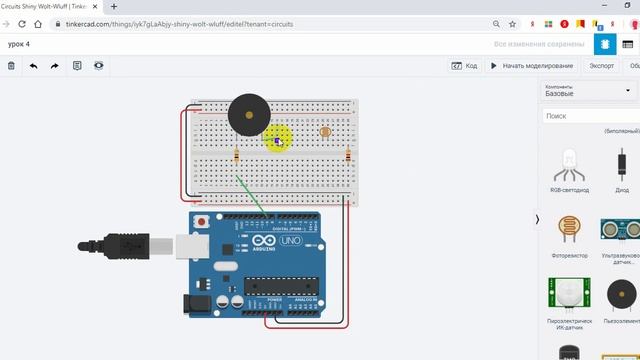Select the right resistor on breadboard
This screenshot has width=640, height=360.
[348, 156]
